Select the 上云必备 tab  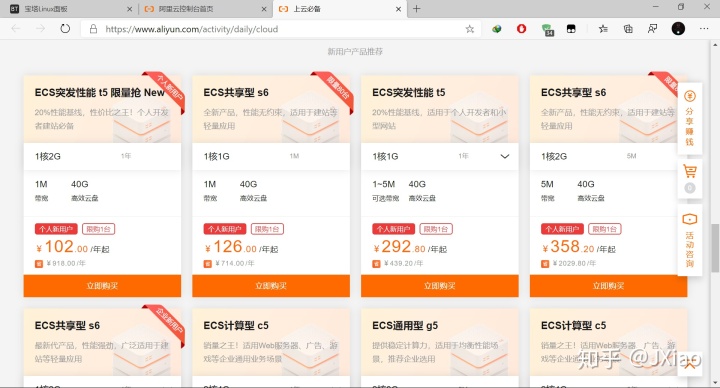(340, 9)
